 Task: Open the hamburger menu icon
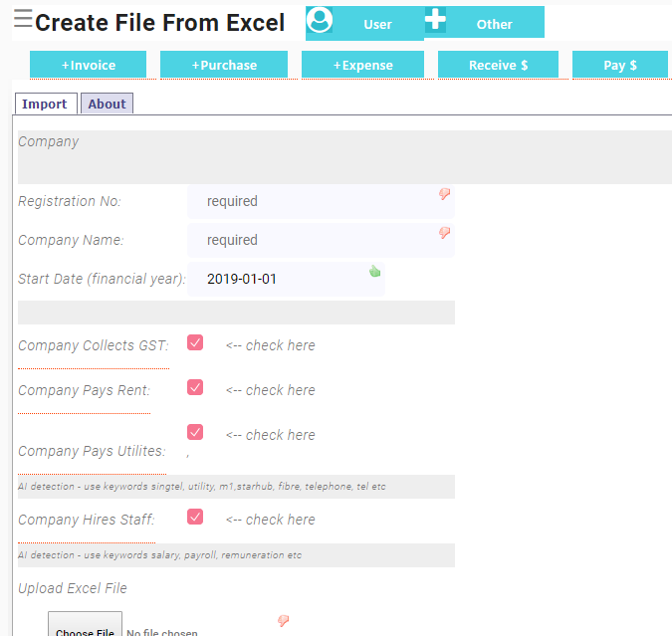(23, 19)
